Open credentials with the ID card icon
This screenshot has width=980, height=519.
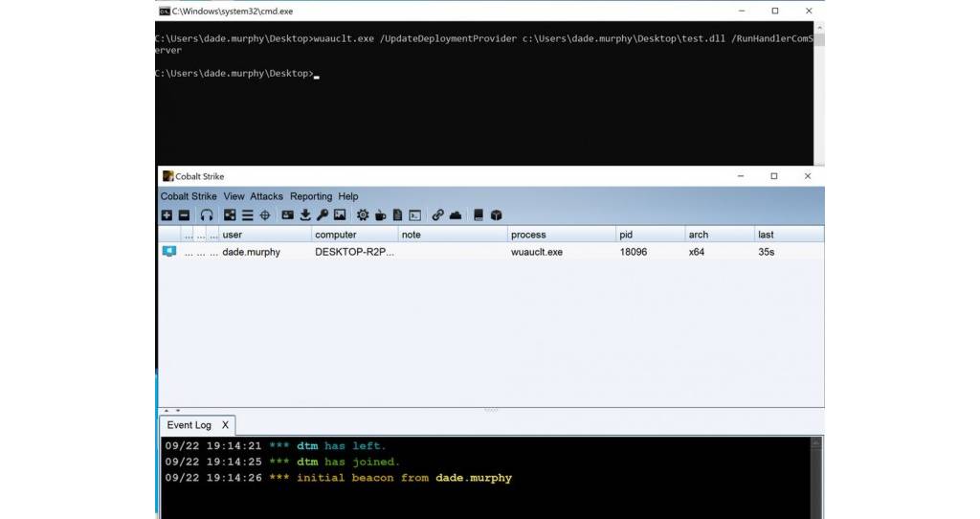[287, 215]
